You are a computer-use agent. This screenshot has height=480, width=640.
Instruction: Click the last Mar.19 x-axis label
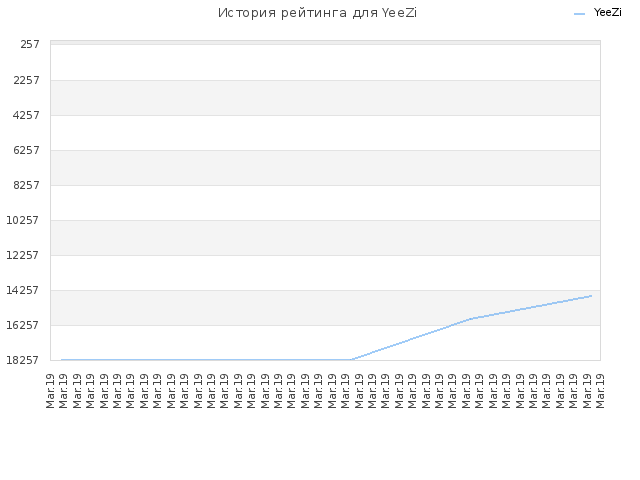[600, 391]
